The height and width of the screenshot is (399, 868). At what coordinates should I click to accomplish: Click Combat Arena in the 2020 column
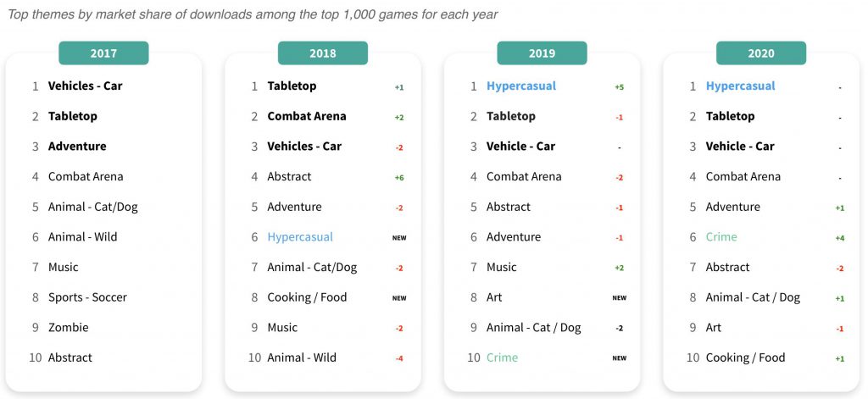(x=743, y=177)
